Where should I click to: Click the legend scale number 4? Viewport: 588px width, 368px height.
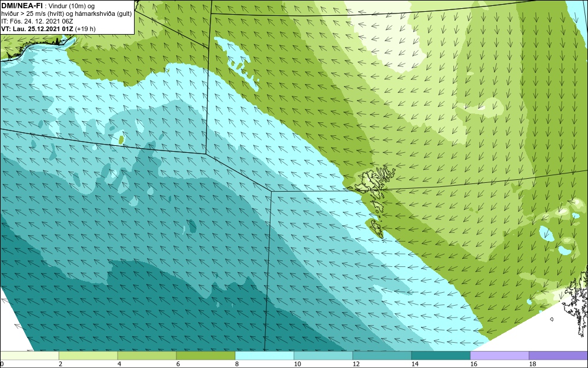(119, 364)
